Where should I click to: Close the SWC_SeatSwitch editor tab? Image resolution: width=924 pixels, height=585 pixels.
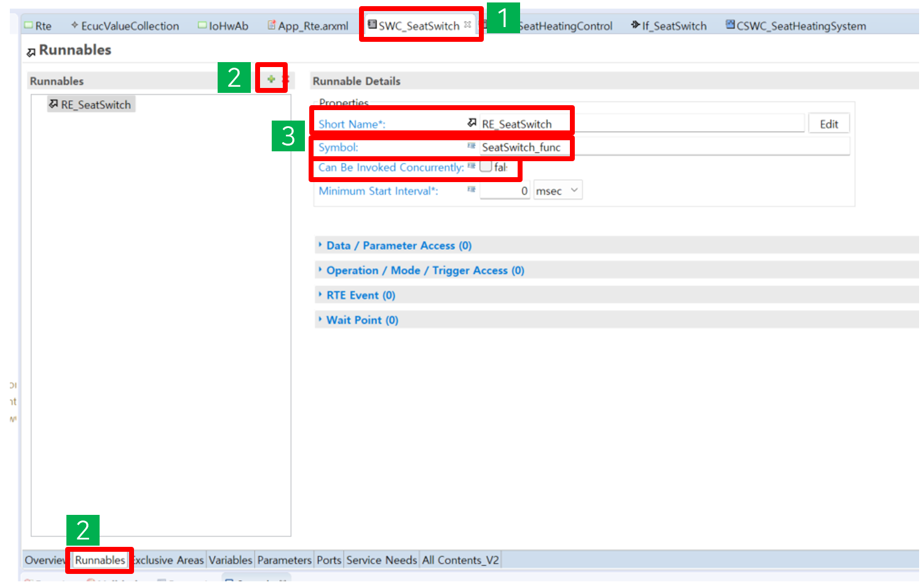click(468, 25)
